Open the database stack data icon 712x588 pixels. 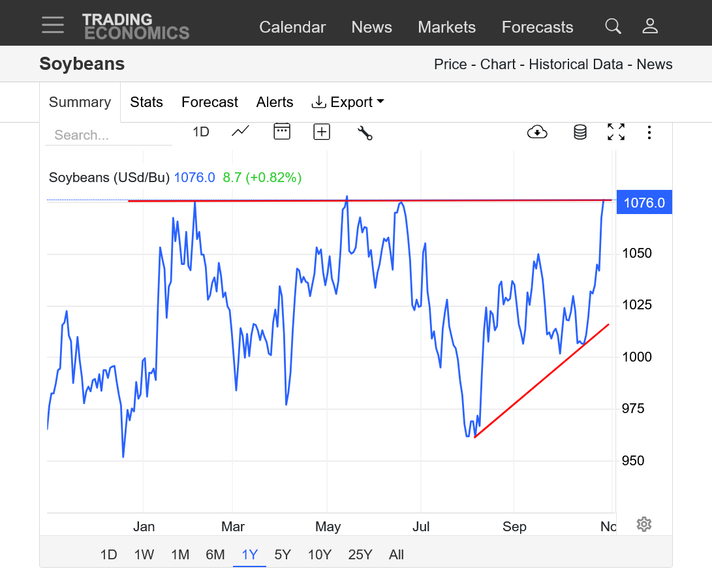coord(580,132)
